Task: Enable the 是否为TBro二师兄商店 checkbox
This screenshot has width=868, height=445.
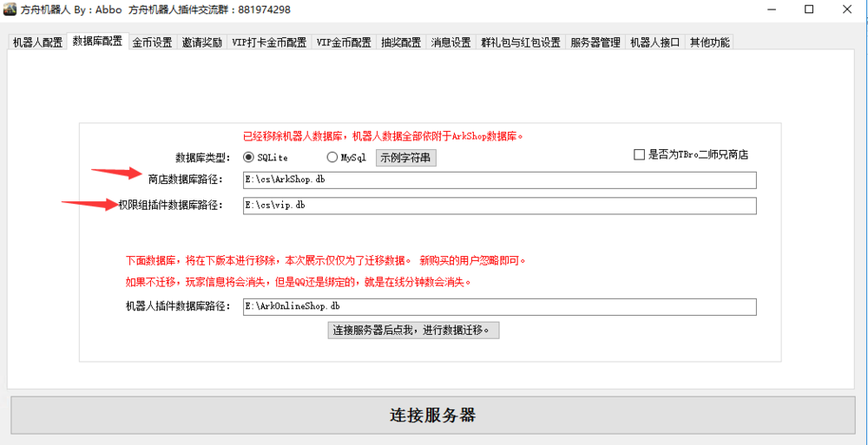Action: click(x=640, y=155)
